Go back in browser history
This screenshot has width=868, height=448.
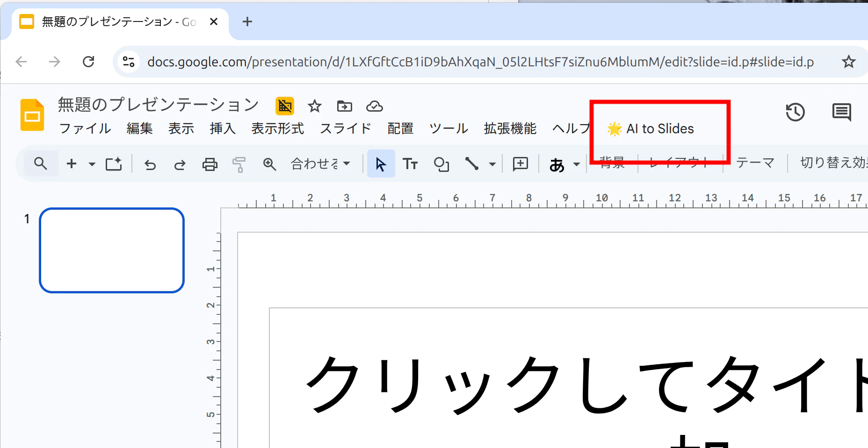tap(22, 62)
